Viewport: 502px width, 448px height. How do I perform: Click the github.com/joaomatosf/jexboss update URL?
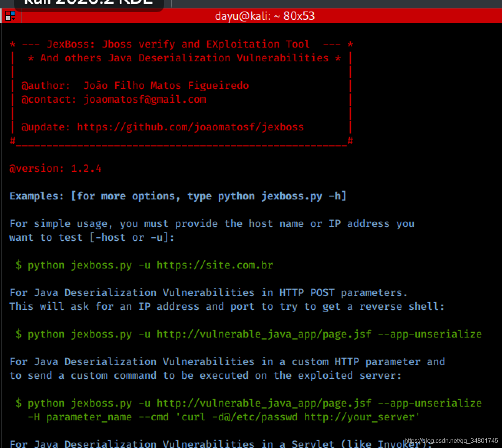point(190,127)
